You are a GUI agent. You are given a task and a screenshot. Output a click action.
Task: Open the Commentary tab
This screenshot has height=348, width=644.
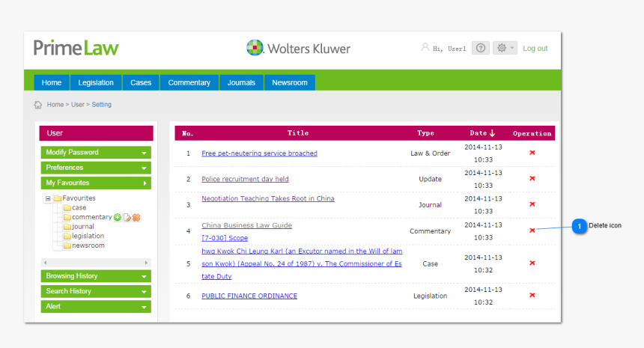tap(189, 82)
